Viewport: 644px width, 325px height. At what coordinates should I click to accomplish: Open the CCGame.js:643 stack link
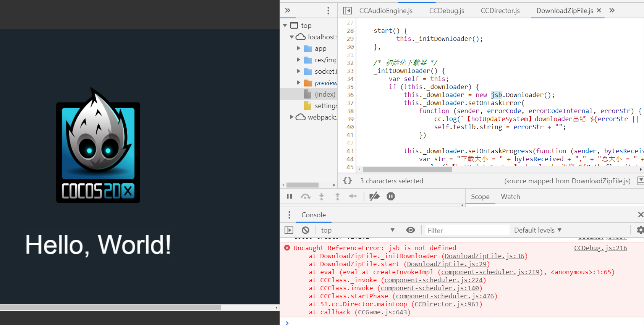tap(382, 312)
